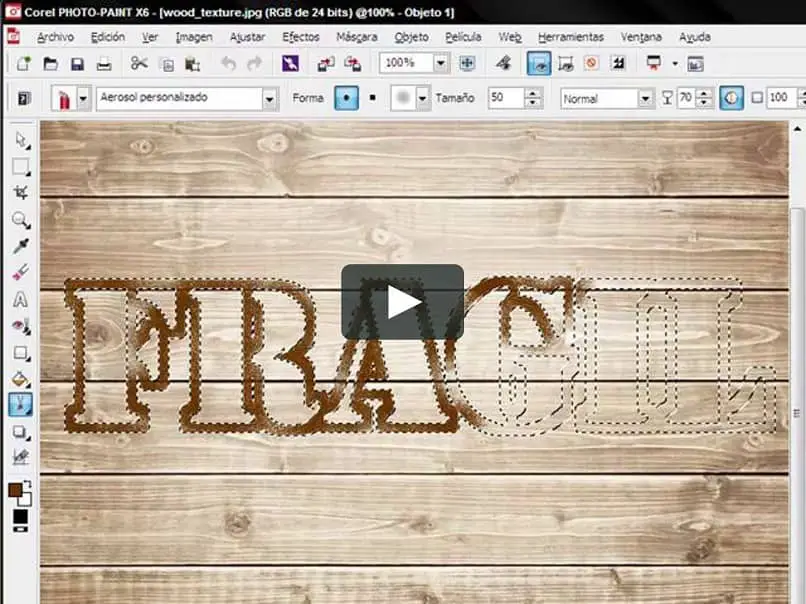The height and width of the screenshot is (604, 806).
Task: Open the Imagen menu
Action: tap(194, 37)
